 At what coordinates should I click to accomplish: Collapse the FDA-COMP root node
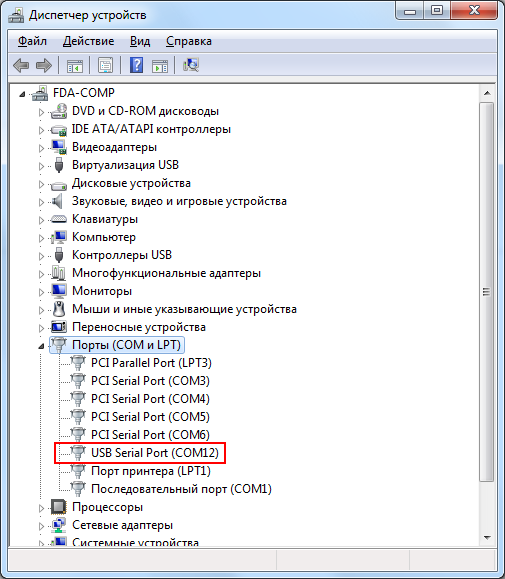tap(22, 94)
